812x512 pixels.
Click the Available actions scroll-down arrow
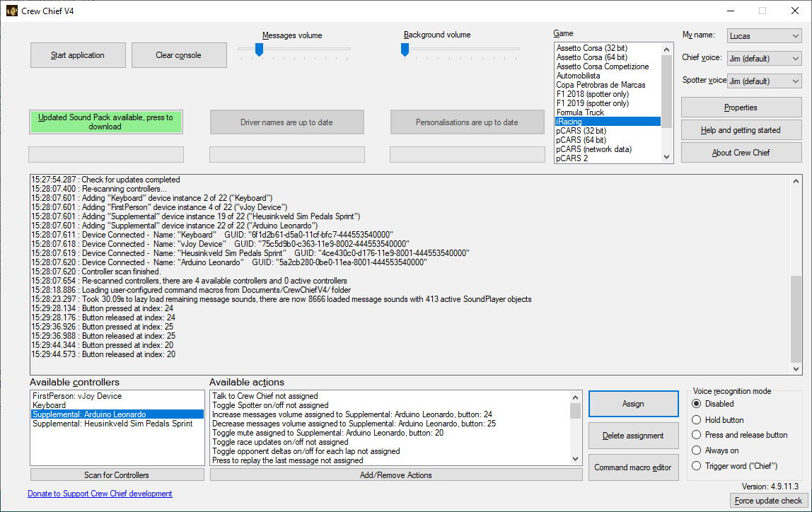(x=575, y=459)
